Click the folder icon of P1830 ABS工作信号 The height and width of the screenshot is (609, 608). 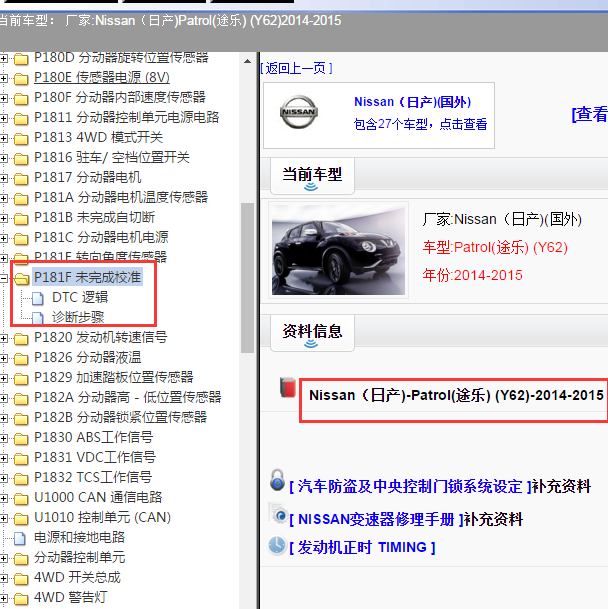(21, 438)
